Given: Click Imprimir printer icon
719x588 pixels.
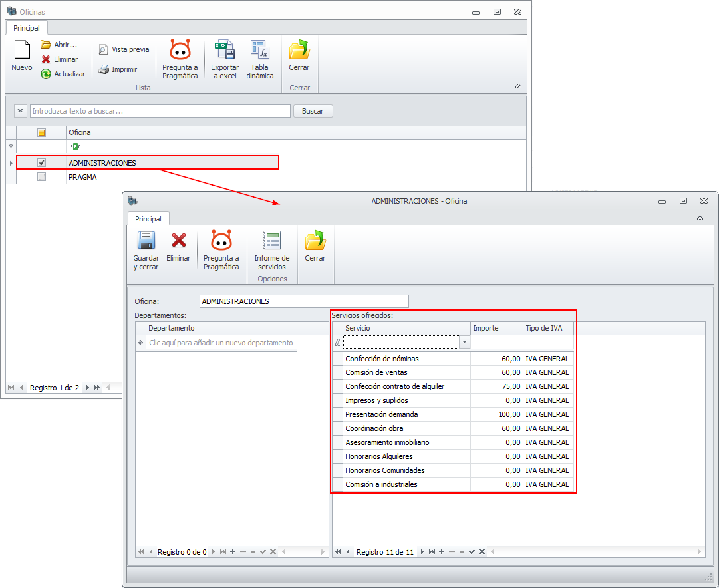Looking at the screenshot, I should tap(104, 69).
